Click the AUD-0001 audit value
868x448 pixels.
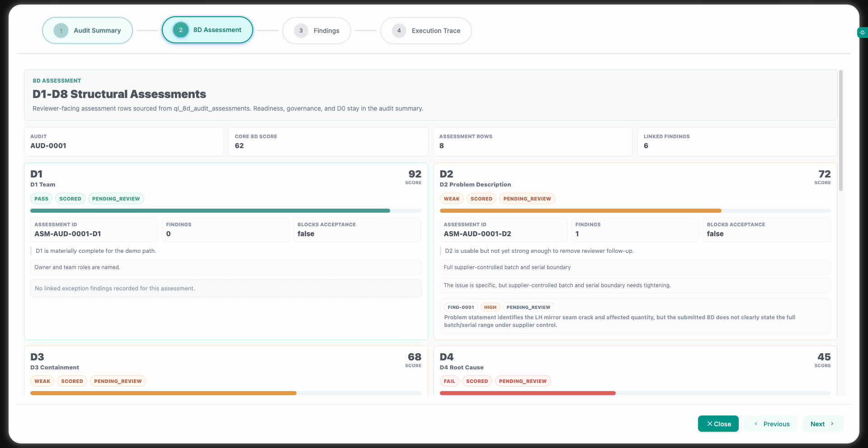pyautogui.click(x=48, y=146)
